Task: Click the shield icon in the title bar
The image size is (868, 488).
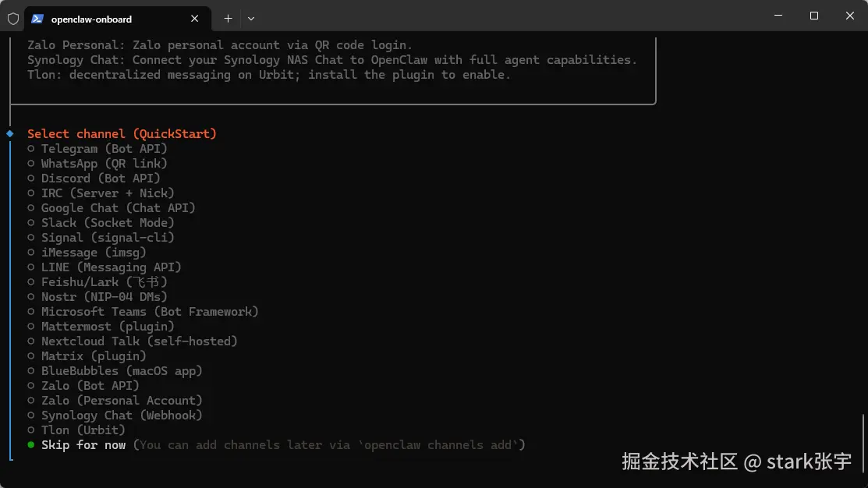Action: (13, 19)
